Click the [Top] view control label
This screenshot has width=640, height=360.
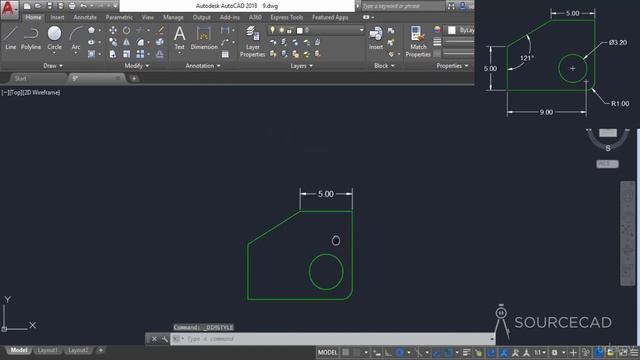[x=16, y=93]
